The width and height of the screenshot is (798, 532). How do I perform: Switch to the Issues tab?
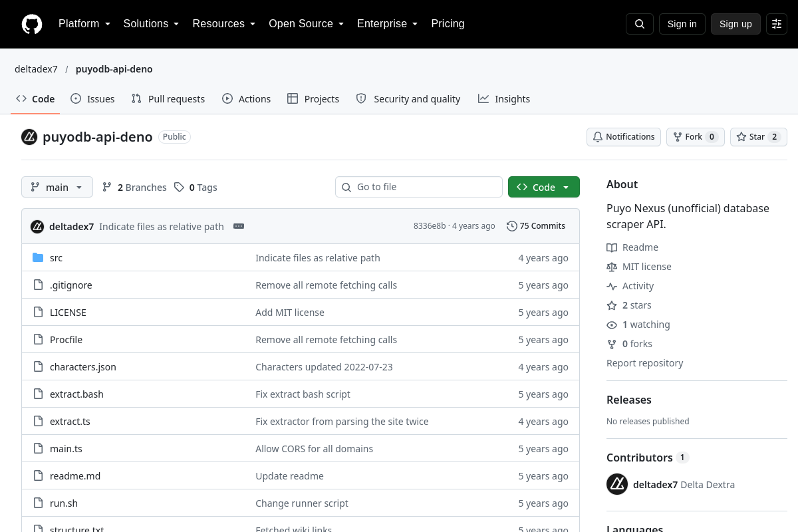coord(92,99)
